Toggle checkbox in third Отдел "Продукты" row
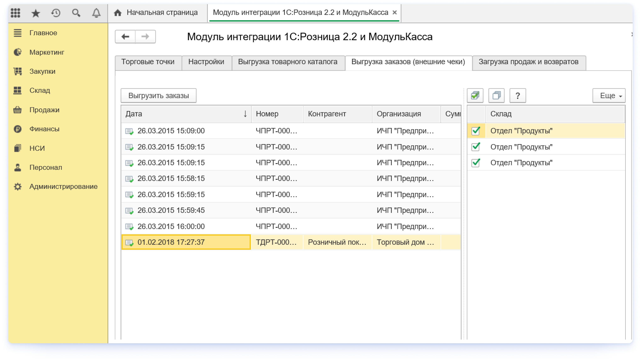 (x=476, y=163)
